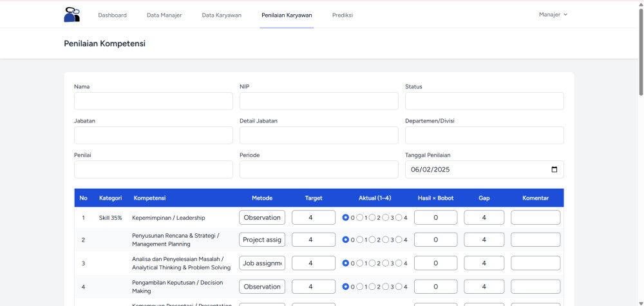
Task: Click Komentar field for Decision Making row
Action: click(x=536, y=287)
